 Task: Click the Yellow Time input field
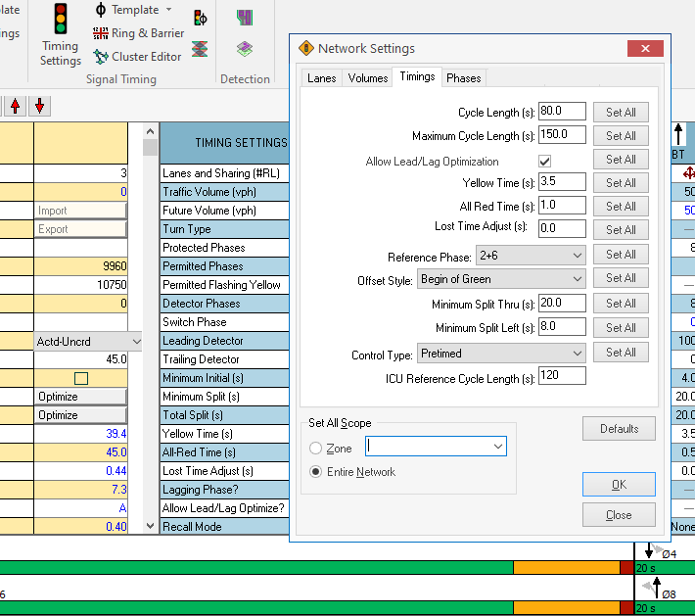tap(561, 182)
